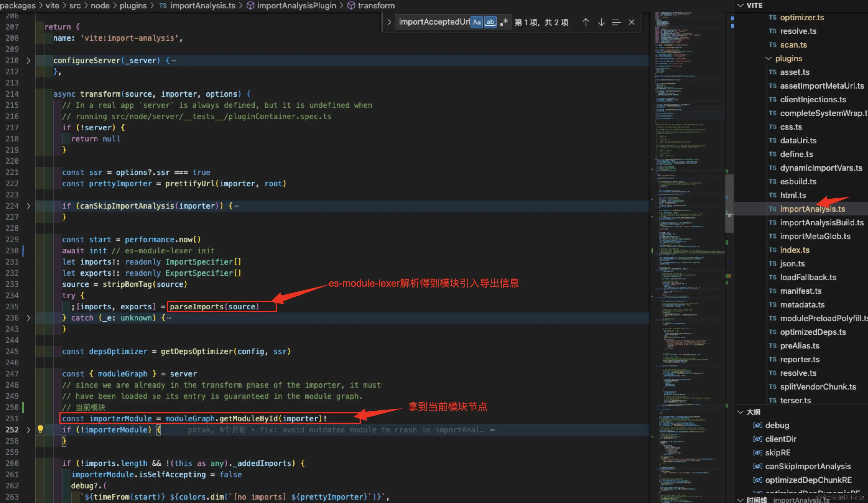Viewport: 868px width, 503px height.
Task: Click importAnalysis.ts in breadcrumb path
Action: (202, 6)
